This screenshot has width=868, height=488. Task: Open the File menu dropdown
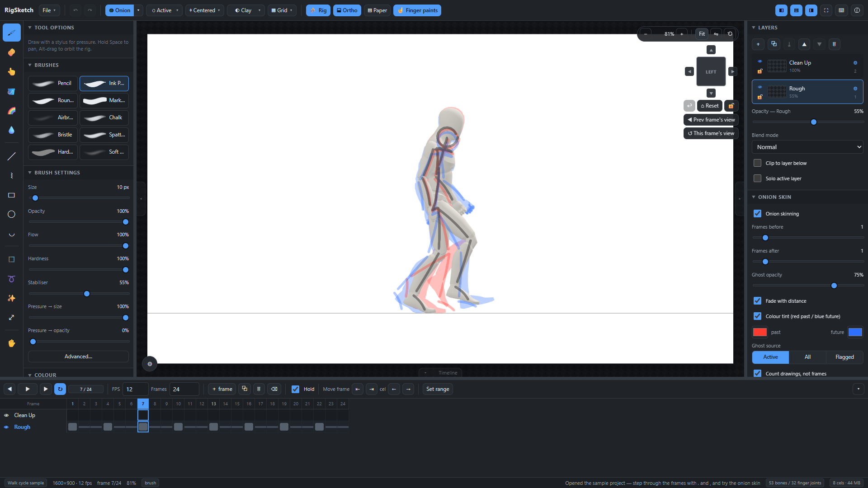pyautogui.click(x=49, y=10)
